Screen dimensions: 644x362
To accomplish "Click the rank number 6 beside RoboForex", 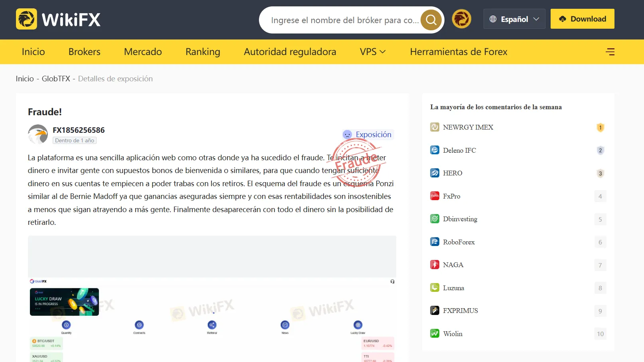I will (x=600, y=242).
